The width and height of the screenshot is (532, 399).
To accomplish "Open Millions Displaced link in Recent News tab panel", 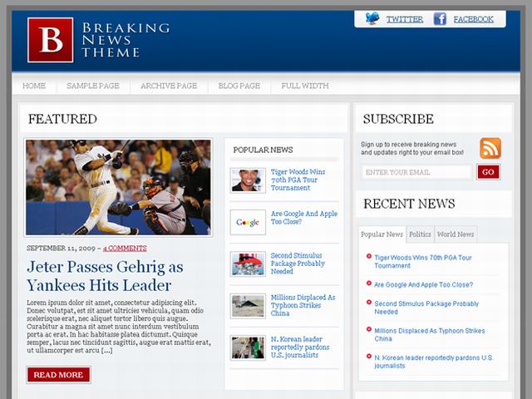I will tap(430, 335).
